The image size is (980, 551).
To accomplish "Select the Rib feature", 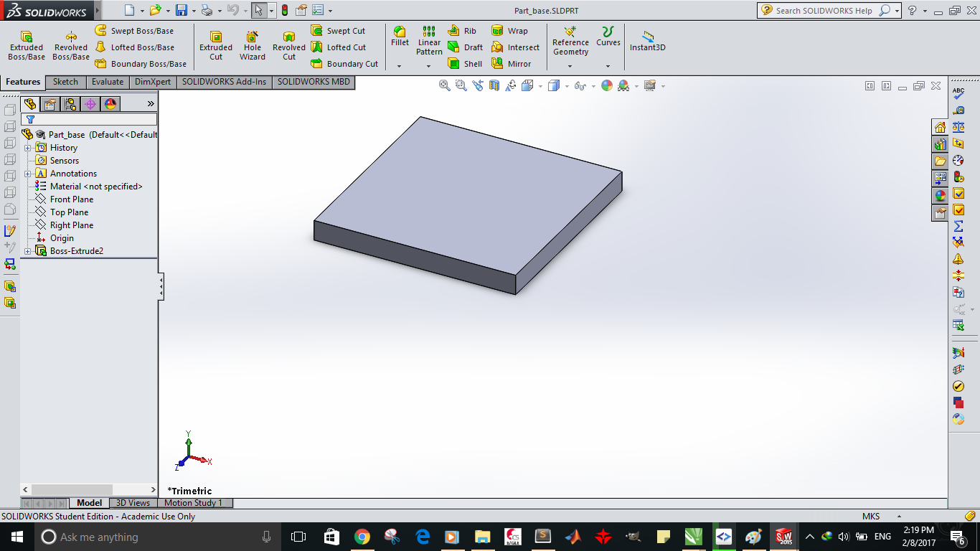I will (x=461, y=31).
